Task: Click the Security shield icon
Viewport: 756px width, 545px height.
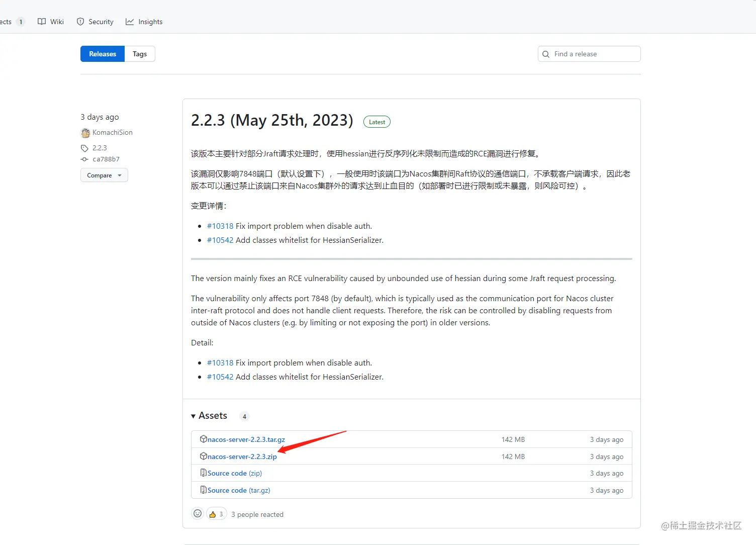Action: point(80,22)
